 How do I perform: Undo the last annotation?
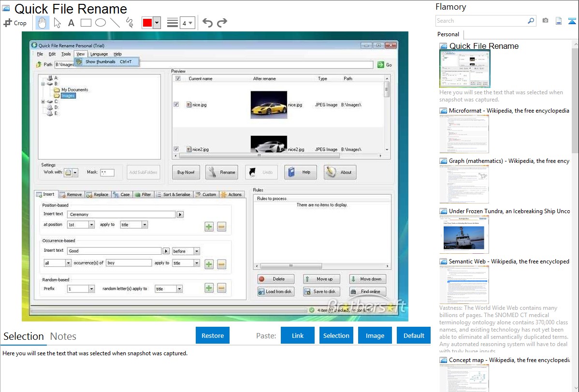(207, 23)
